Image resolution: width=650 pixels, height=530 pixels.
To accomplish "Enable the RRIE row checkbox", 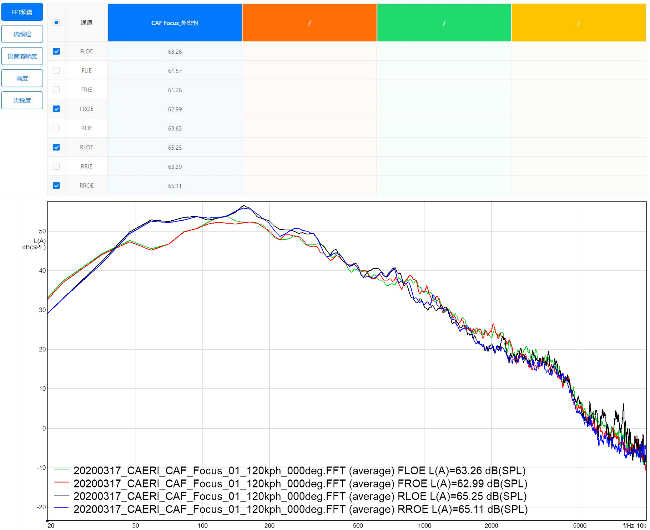I will [56, 166].
